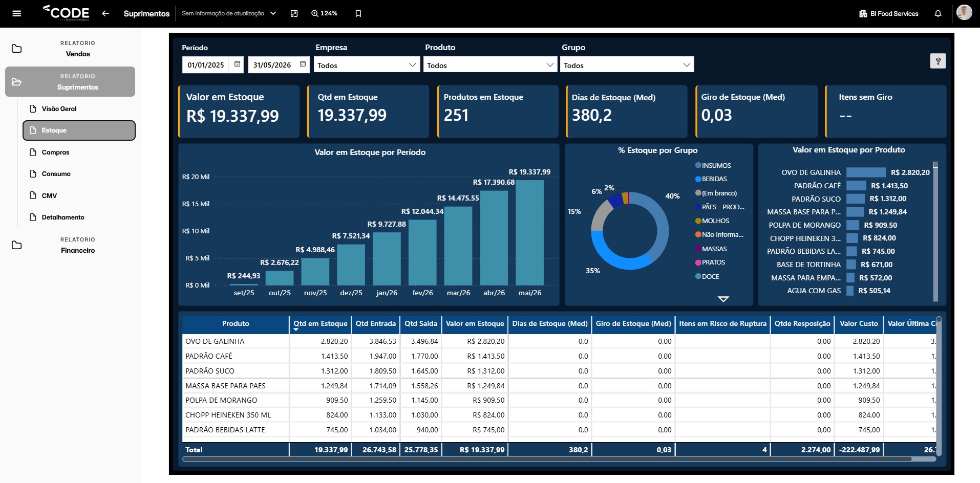Select the OVO DE GALINHA table row
The image size is (980, 483).
[x=559, y=341]
